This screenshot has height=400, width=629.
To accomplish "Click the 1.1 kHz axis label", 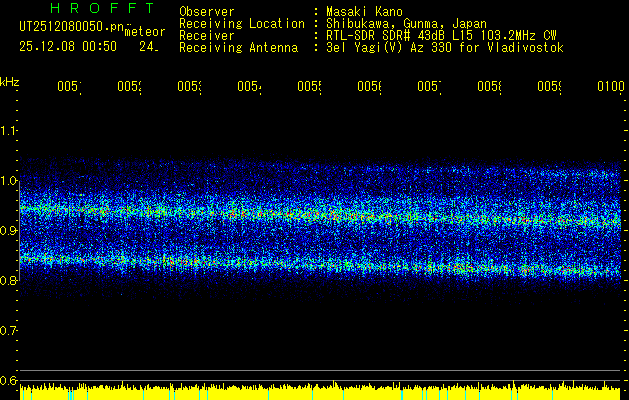I will click(x=8, y=130).
